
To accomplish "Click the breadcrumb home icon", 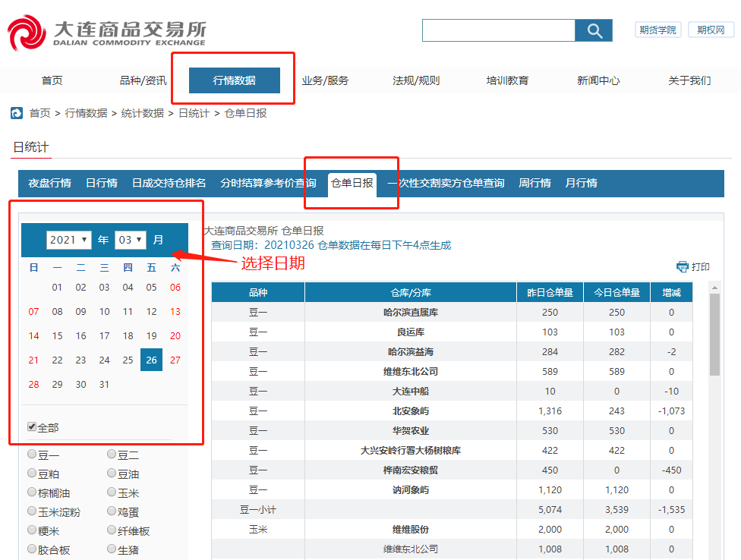I will [17, 113].
